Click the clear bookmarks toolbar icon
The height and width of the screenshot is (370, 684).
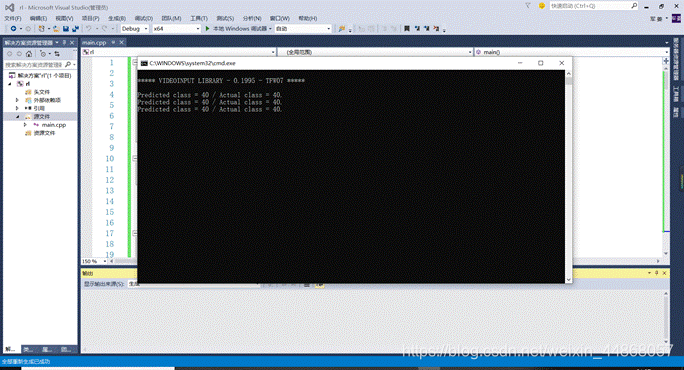click(x=436, y=28)
